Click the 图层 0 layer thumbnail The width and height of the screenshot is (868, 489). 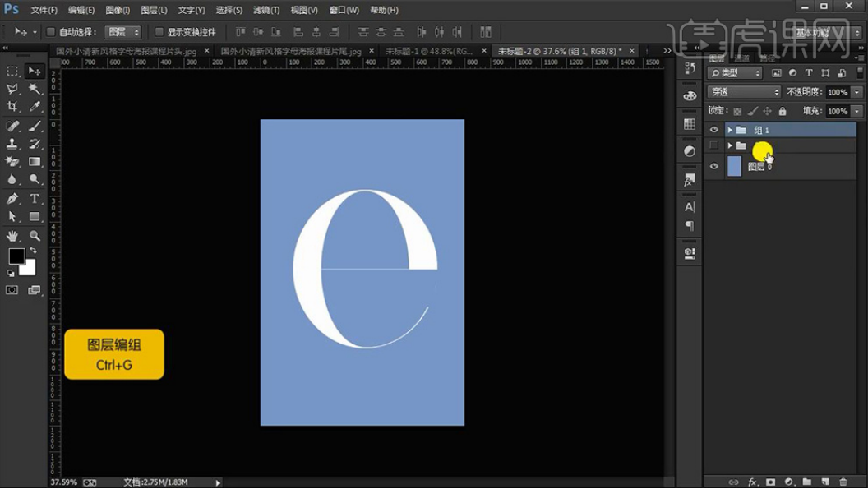pos(734,167)
